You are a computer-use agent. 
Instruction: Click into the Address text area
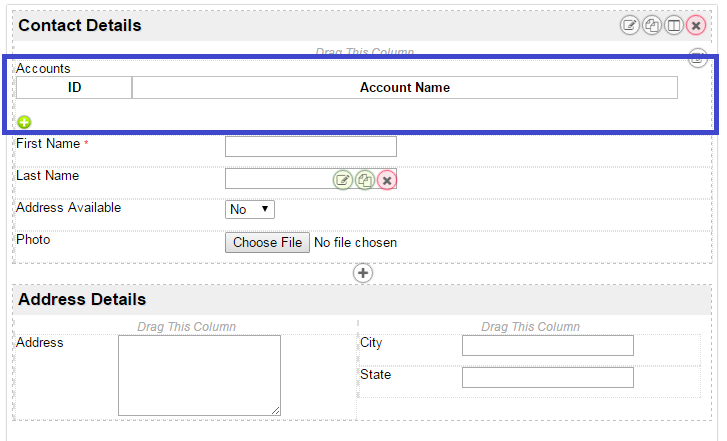coord(199,375)
